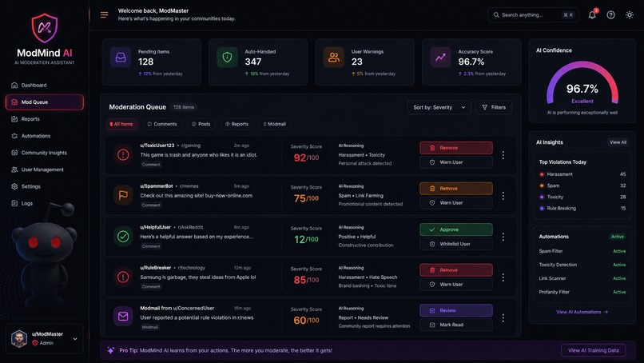Click the alert icon beside u/ToxicUser123
Image resolution: width=644 pixels, height=363 pixels.
click(x=123, y=154)
